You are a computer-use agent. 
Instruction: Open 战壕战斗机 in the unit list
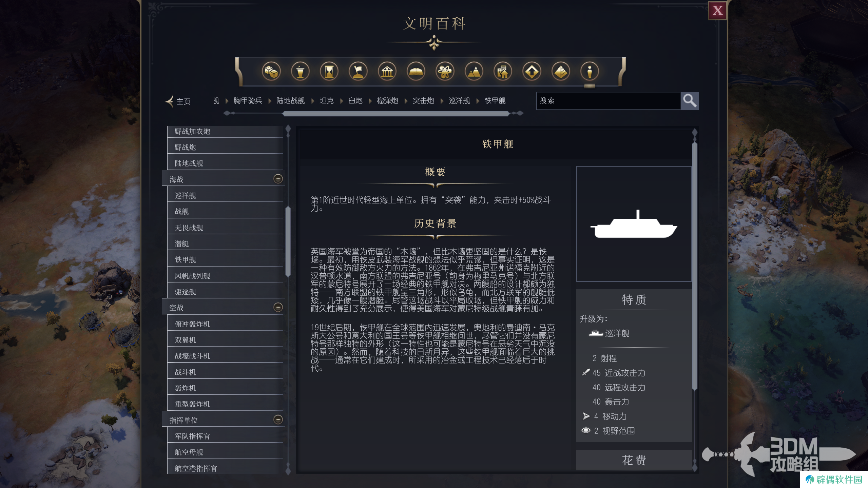(225, 356)
